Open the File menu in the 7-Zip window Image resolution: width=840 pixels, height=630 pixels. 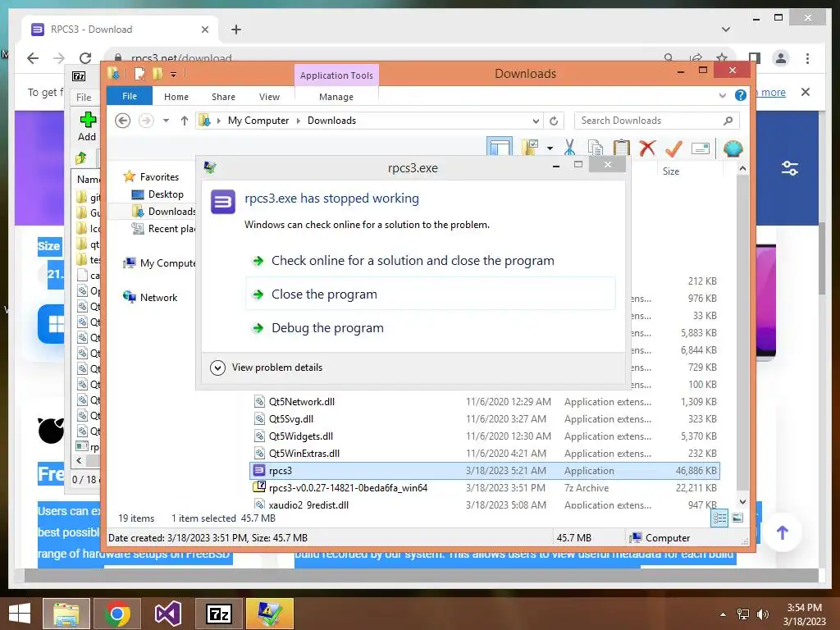[x=84, y=98]
